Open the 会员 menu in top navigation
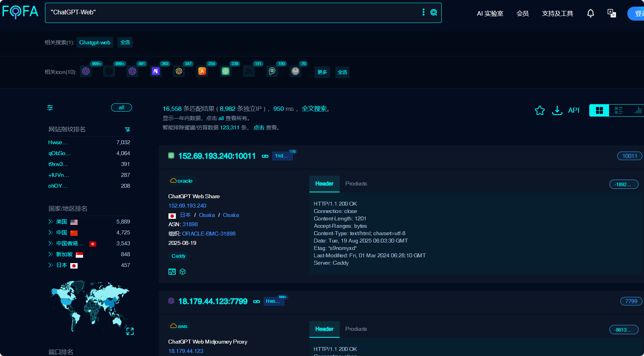This screenshot has width=644, height=356. point(522,14)
